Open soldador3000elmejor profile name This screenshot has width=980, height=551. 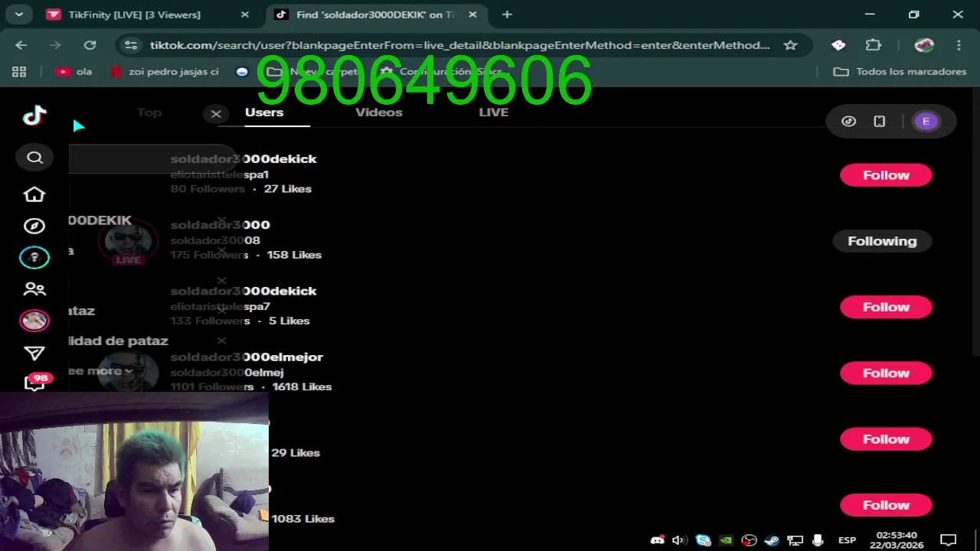247,357
